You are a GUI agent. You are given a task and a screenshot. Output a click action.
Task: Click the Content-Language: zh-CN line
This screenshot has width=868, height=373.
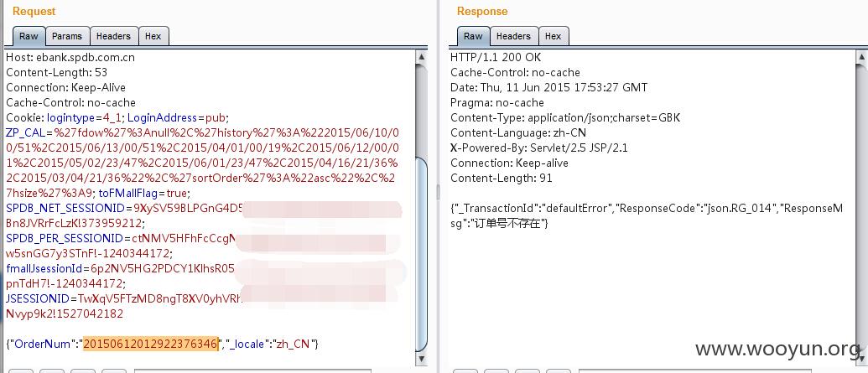click(x=518, y=132)
